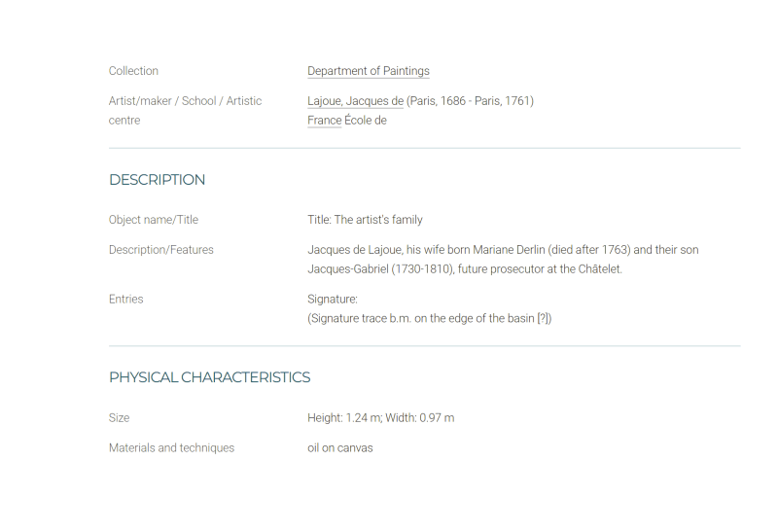This screenshot has height=532, width=778.
Task: Select the Materials and techniques label
Action: click(x=171, y=447)
